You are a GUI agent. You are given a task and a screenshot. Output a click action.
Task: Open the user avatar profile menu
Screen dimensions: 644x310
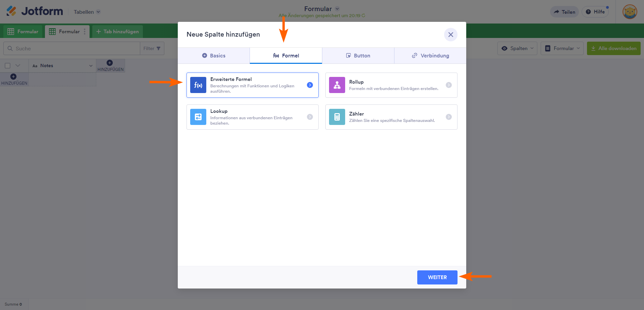(630, 12)
